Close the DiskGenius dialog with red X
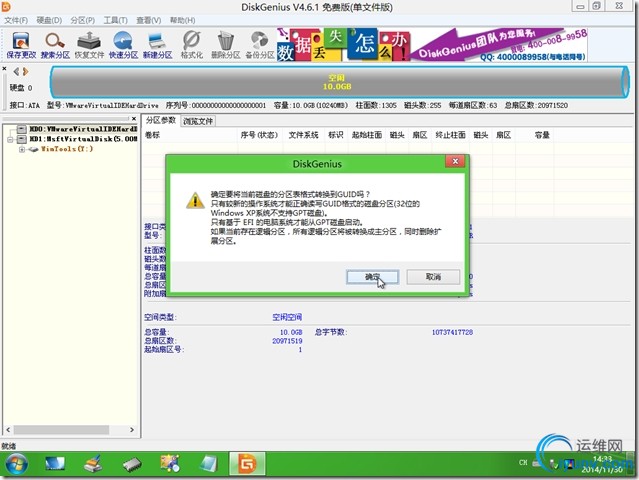The height and width of the screenshot is (480, 639). pos(455,161)
